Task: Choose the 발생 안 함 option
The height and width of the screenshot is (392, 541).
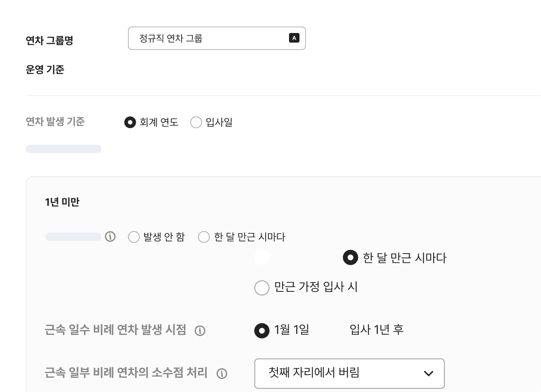Action: [134, 237]
